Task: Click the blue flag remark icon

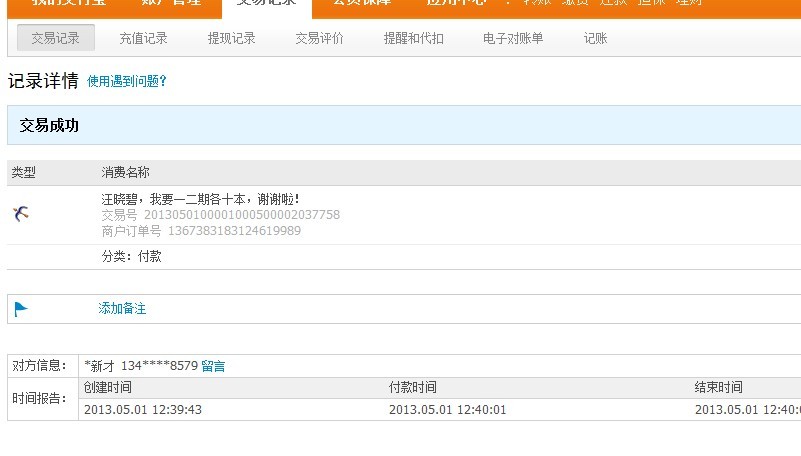Action: (21, 309)
